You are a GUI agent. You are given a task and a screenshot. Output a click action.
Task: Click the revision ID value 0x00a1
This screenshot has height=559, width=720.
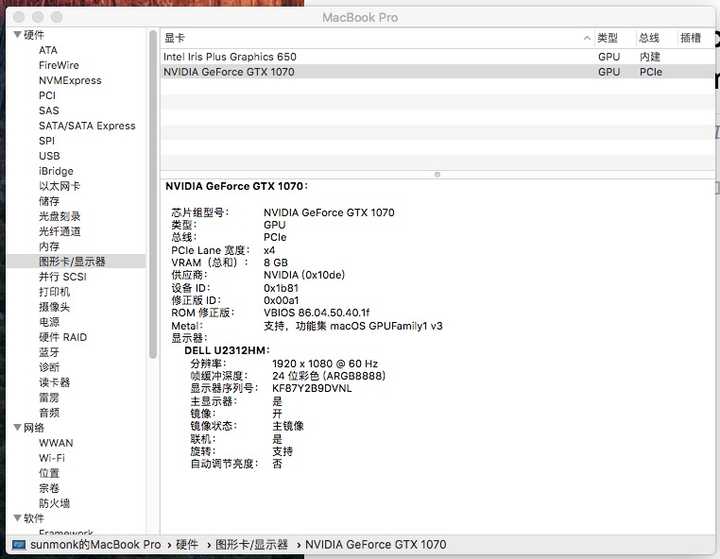point(281,300)
